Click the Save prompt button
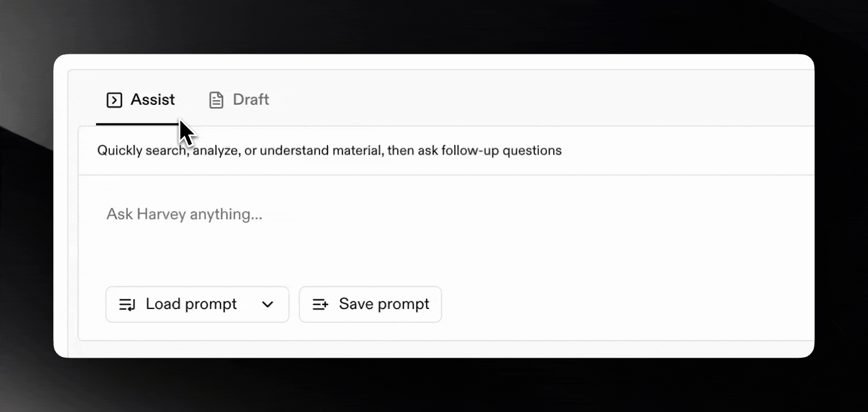 pyautogui.click(x=370, y=304)
